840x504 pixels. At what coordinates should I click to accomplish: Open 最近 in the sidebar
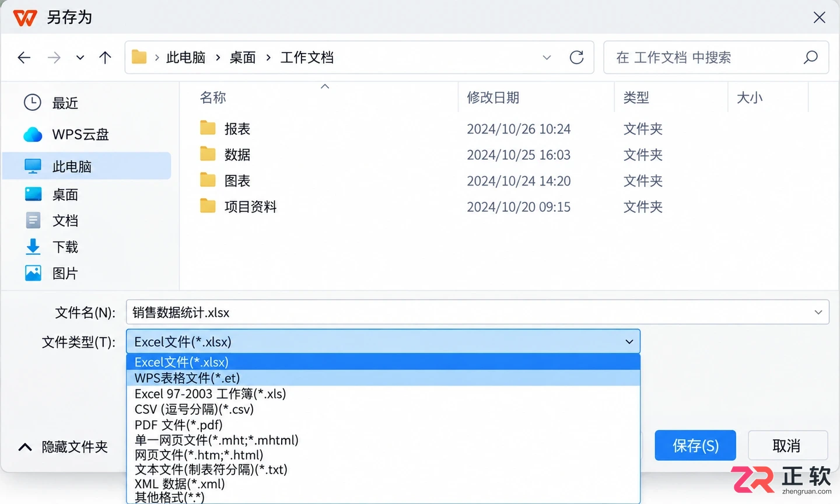click(x=87, y=103)
